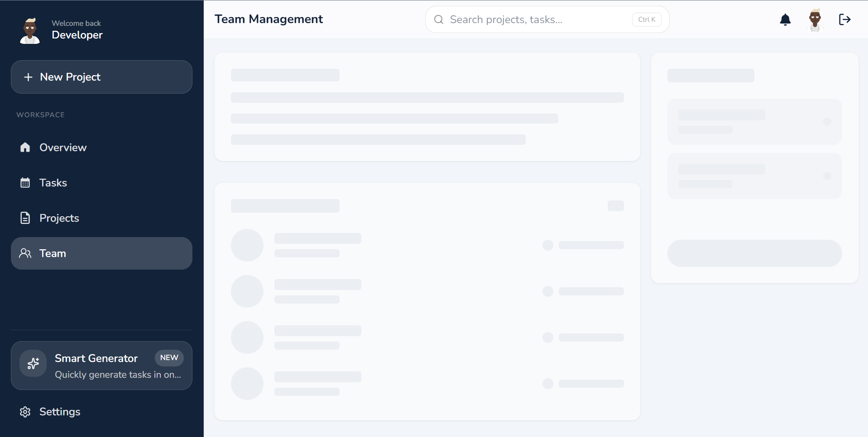Open Projects from the workspace menu

point(101,218)
